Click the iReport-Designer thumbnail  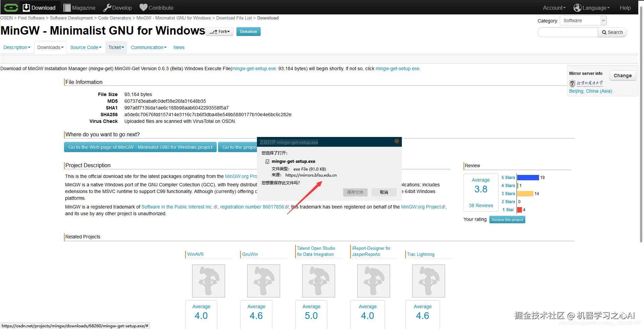374,281
